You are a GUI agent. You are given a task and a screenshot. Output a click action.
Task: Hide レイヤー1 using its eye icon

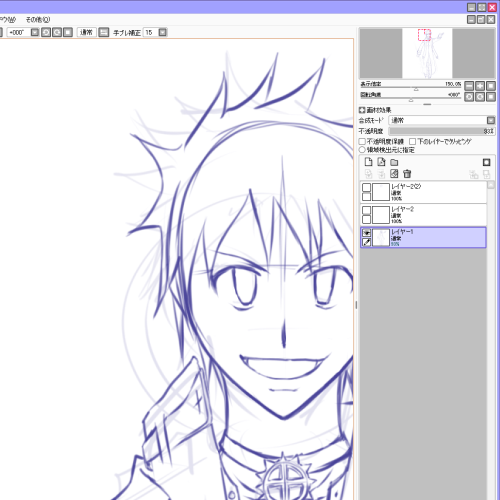coord(366,233)
